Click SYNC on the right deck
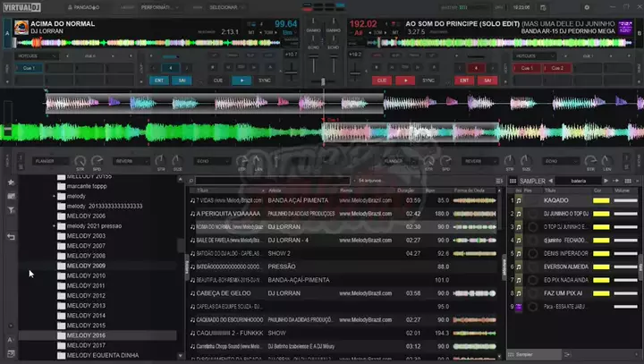 (428, 80)
